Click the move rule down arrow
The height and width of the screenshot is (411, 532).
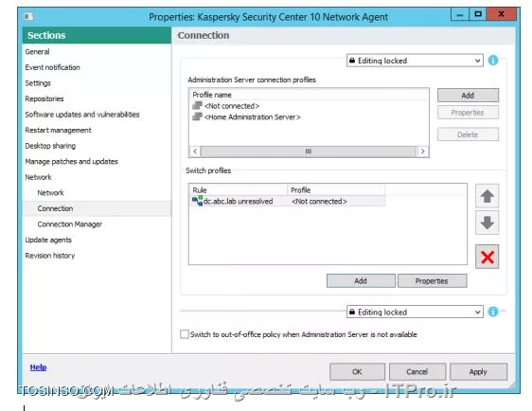[487, 223]
